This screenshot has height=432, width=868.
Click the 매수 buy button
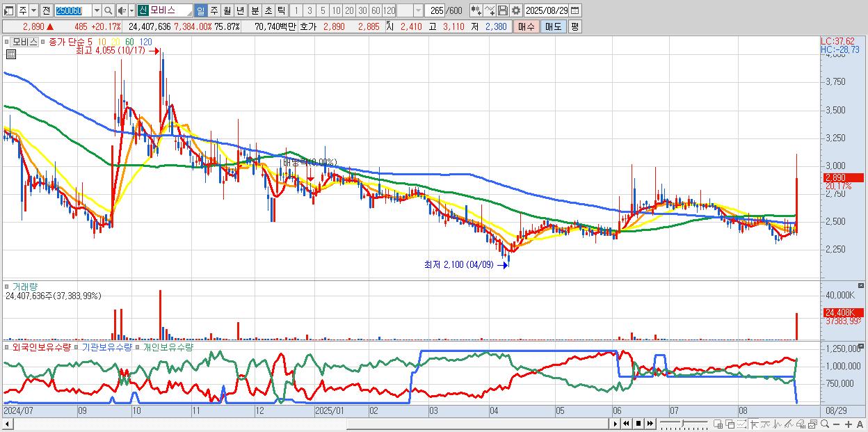(527, 26)
